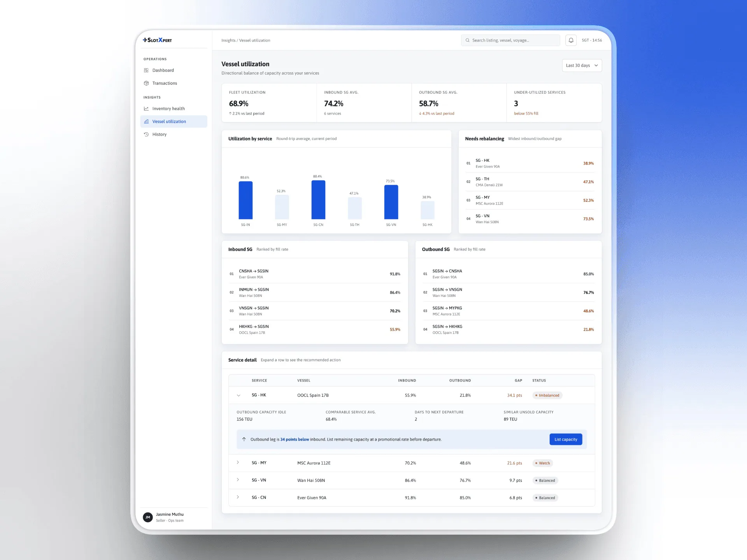Click the Outbound SG avg 58.7% value
This screenshot has width=747, height=560.
pos(428,104)
